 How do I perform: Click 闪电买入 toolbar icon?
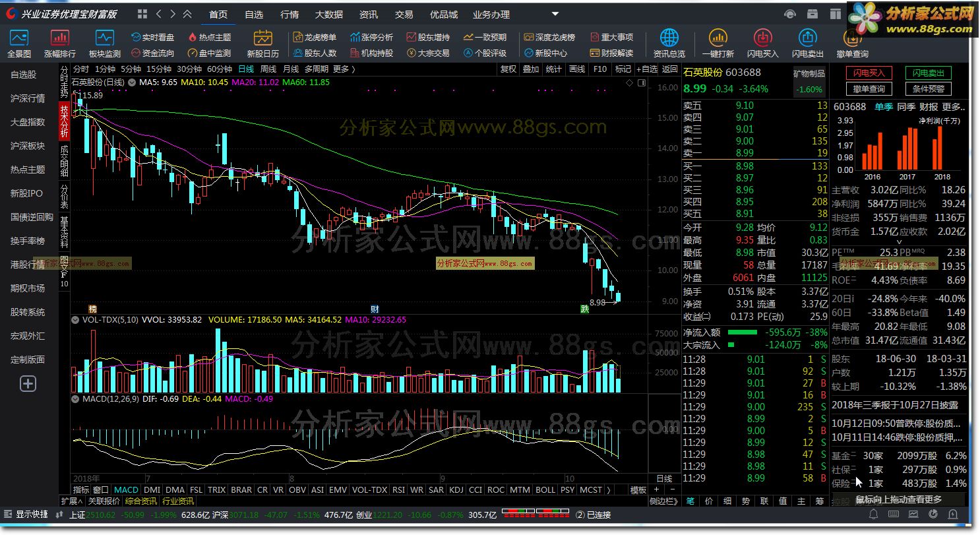[763, 44]
